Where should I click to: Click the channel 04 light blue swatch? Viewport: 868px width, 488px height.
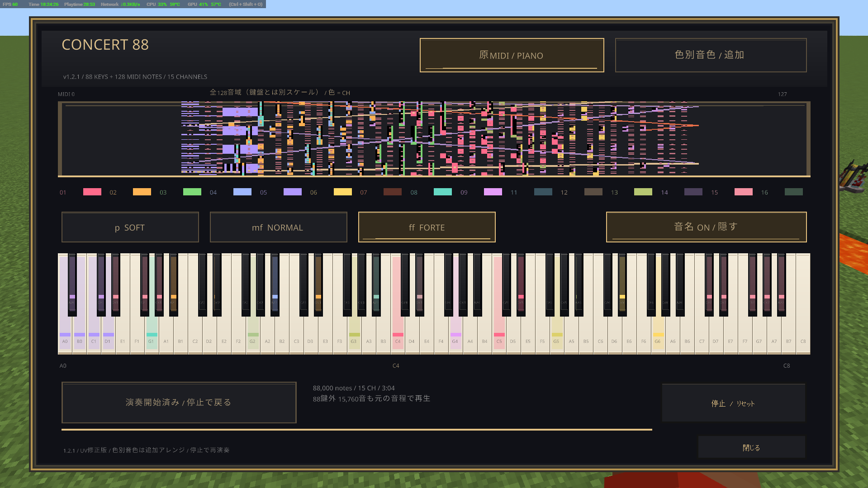pyautogui.click(x=242, y=192)
